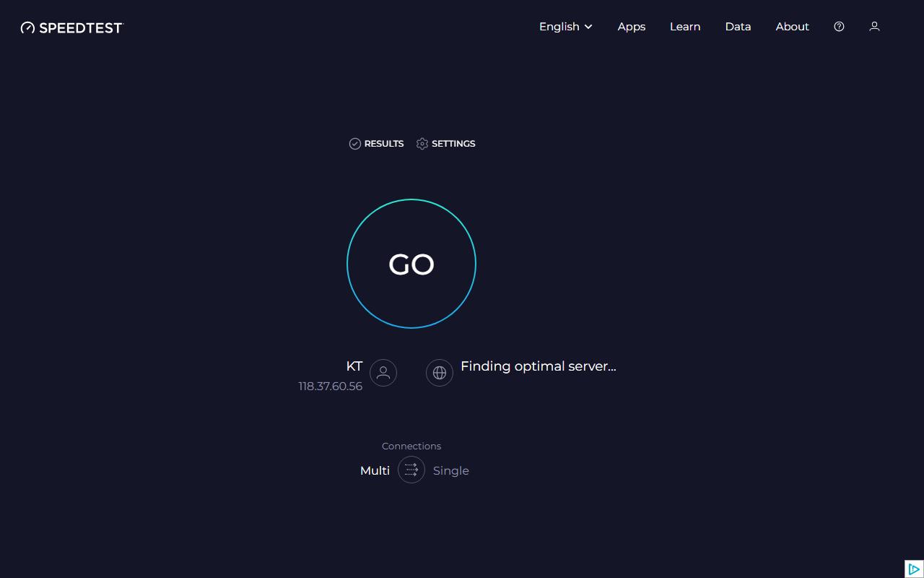Click the IP address 118.37.60.56

coord(331,387)
